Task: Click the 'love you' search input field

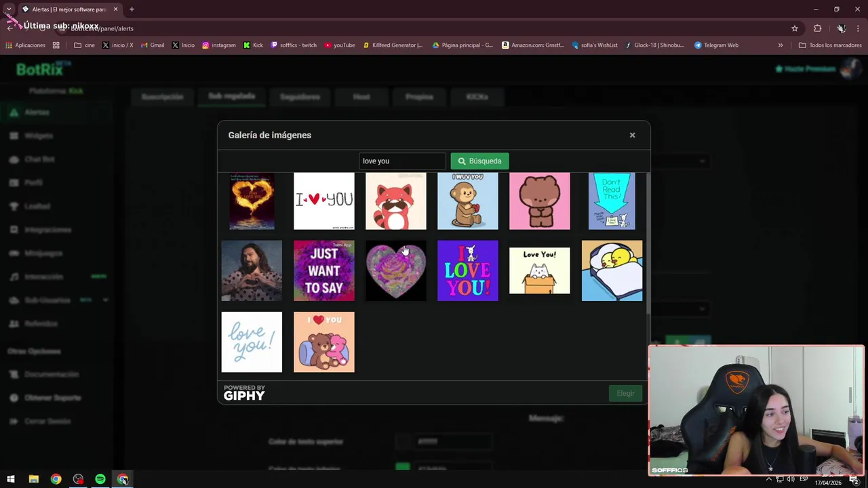Action: pyautogui.click(x=402, y=161)
